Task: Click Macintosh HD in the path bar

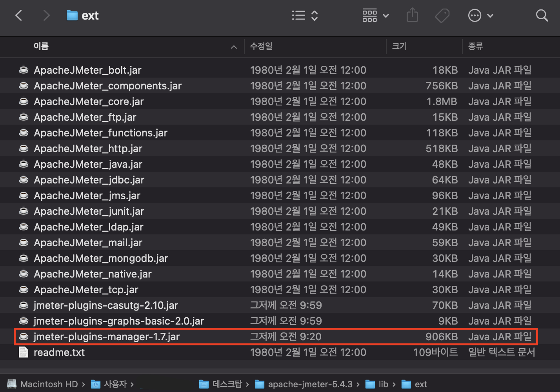Action: click(43, 384)
